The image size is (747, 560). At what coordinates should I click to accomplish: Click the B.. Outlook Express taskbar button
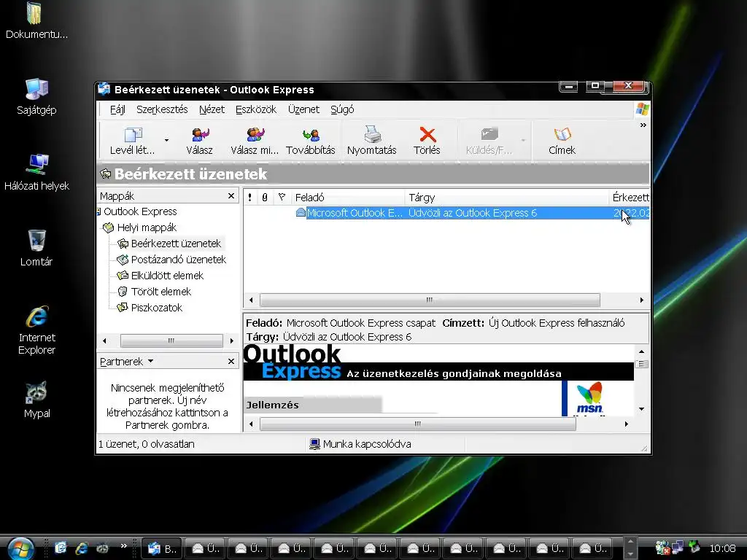coord(161,548)
